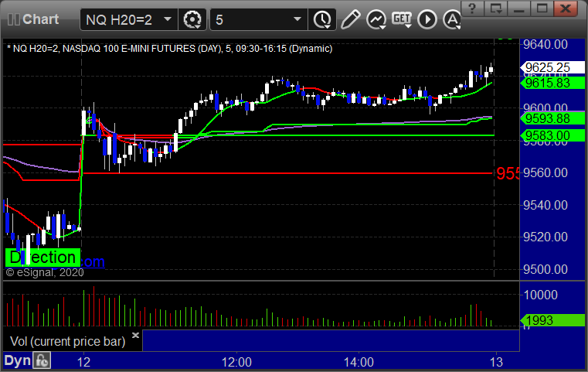The height and width of the screenshot is (372, 588).
Task: Open the help question mark button
Action: point(473,9)
